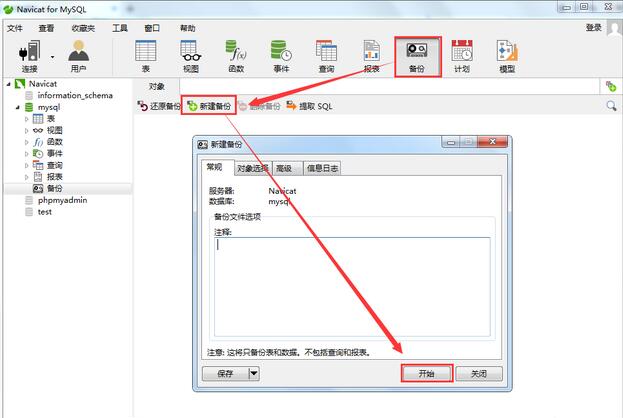This screenshot has width=623, height=418.
Task: Click the 登录 login link
Action: click(594, 27)
